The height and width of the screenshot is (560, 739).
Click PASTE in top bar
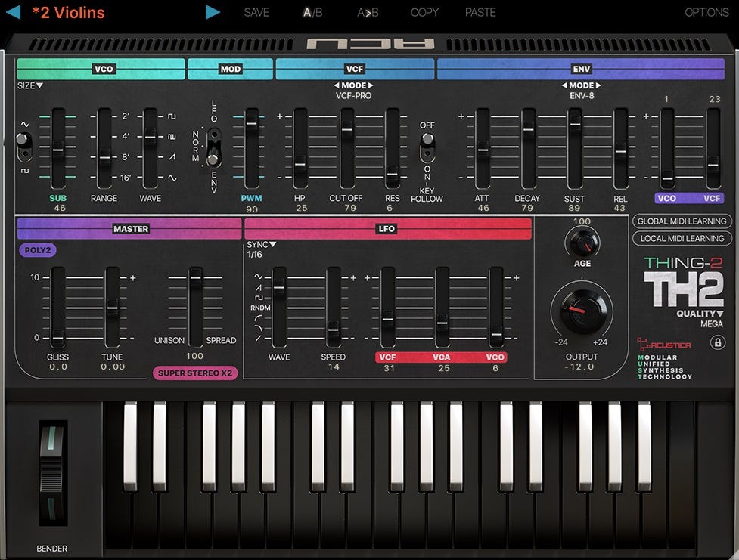point(480,12)
